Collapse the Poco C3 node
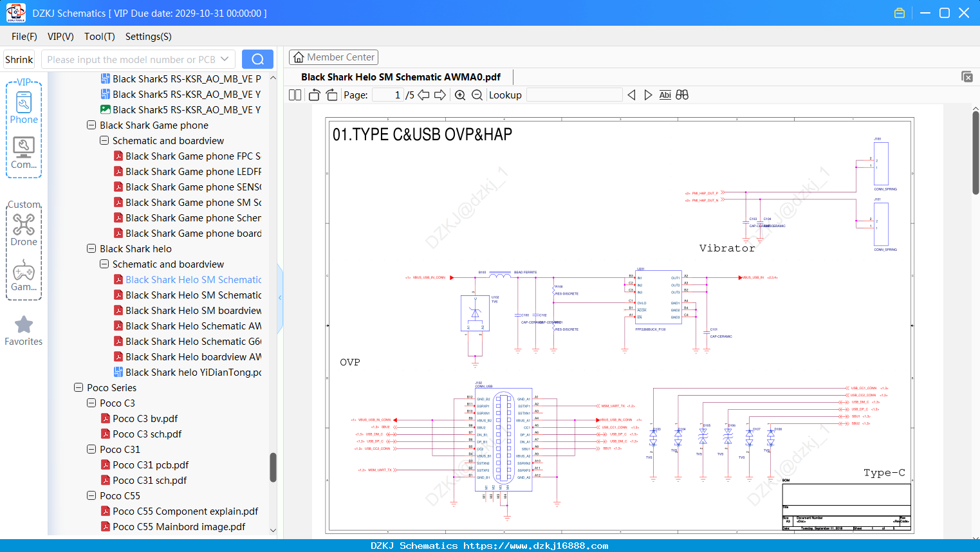Screen dimensions: 980x552 tap(91, 403)
